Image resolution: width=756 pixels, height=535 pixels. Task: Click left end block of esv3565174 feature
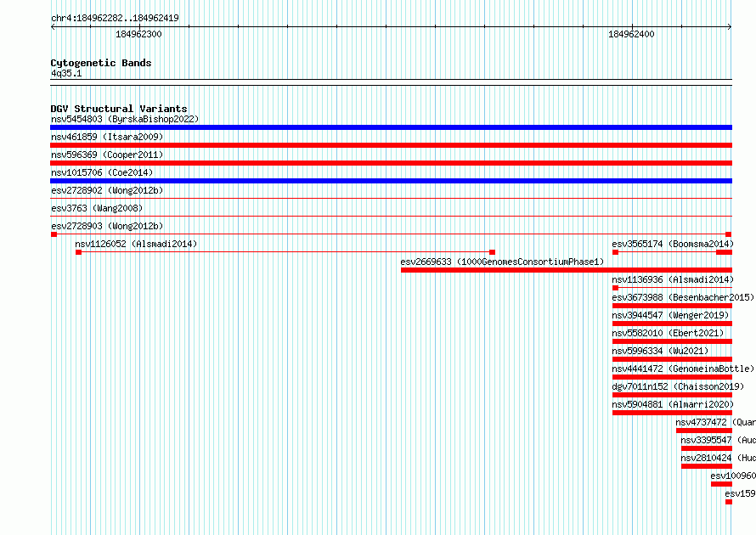615,252
